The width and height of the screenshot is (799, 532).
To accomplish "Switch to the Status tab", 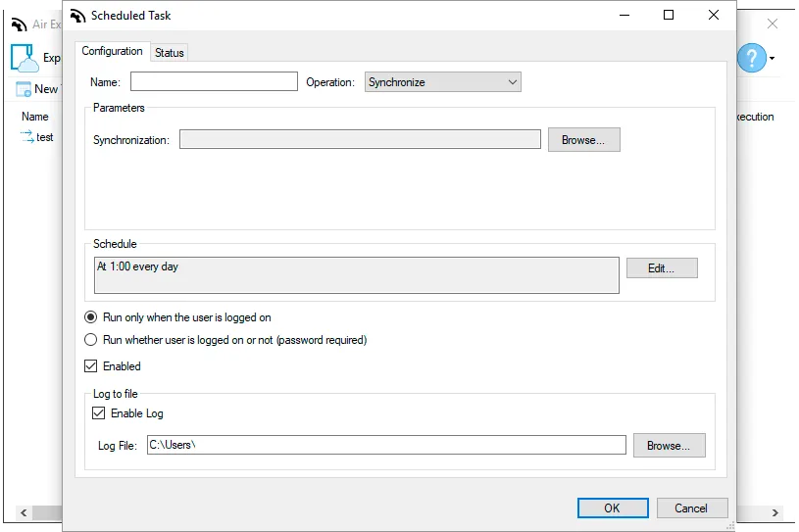I will [x=170, y=53].
